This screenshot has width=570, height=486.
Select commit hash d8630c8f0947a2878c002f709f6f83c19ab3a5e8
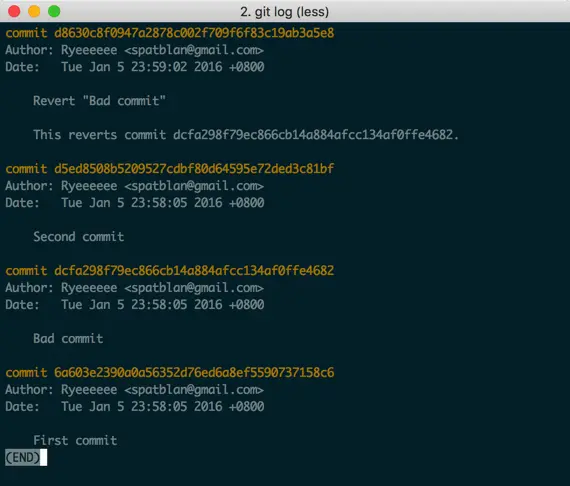194,33
